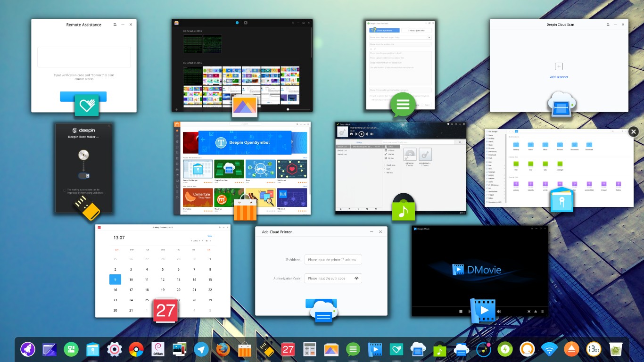The height and width of the screenshot is (362, 644).
Task: Select the Timeline tab icon in Image Viewer
Action: (x=238, y=23)
